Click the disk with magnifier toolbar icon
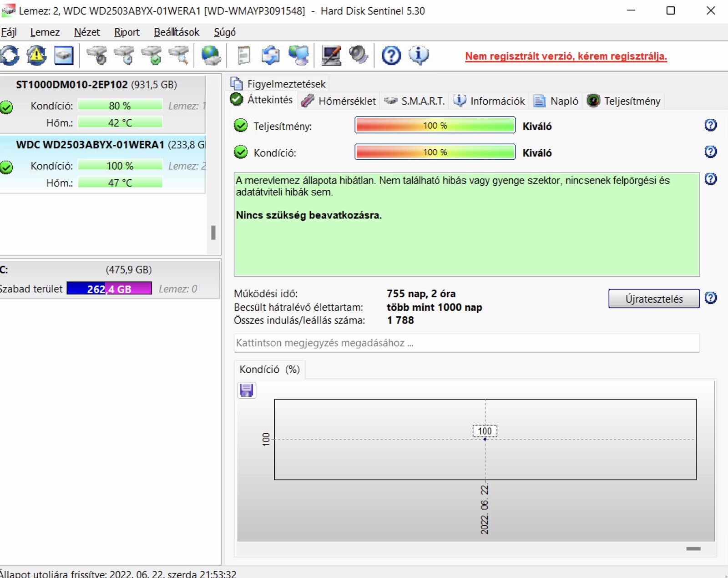Screen dimensions: 728x578 [x=179, y=56]
